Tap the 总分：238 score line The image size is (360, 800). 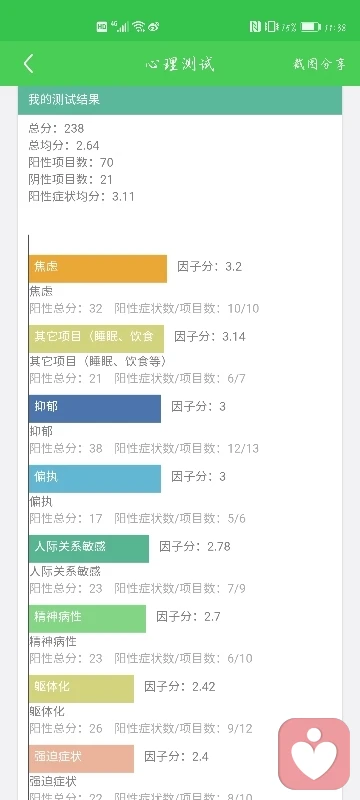(56, 128)
